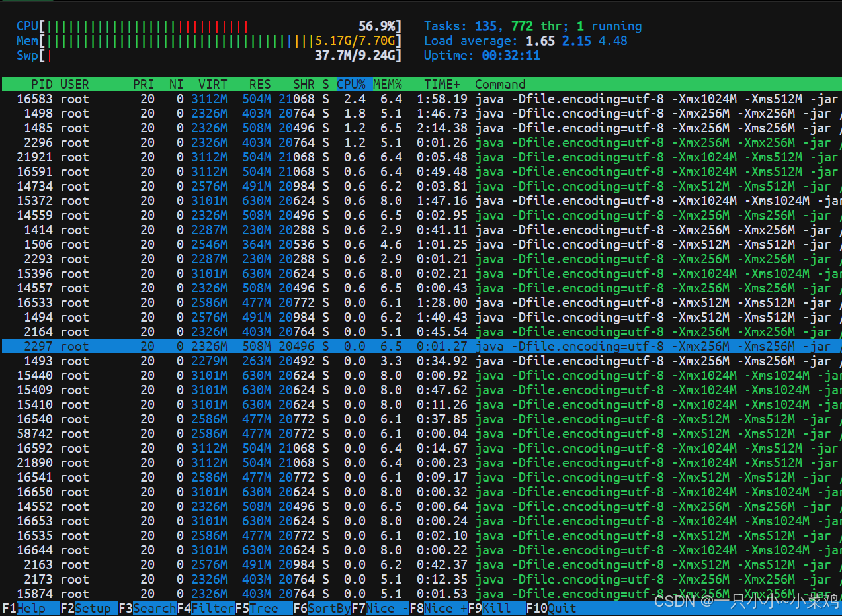Viewport: 842px width, 616px height.
Task: Select process row with PID 1414
Action: pyautogui.click(x=421, y=230)
